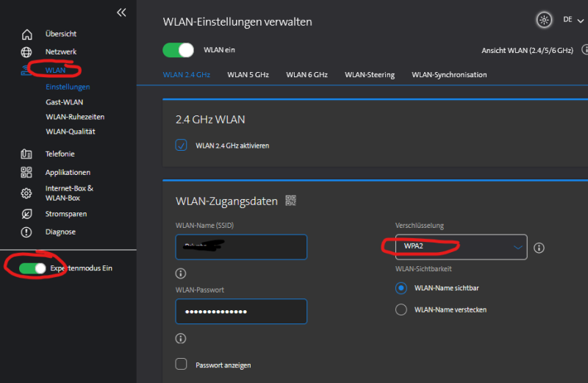
Task: Click into the WLAN-Passwort input field
Action: coord(241,312)
